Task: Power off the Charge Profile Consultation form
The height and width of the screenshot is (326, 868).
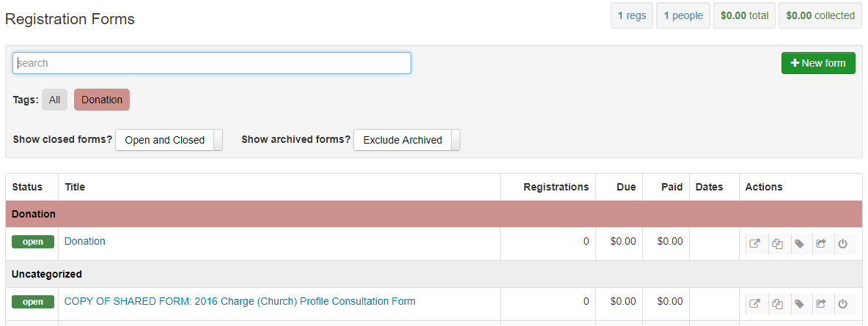Action: pos(844,303)
